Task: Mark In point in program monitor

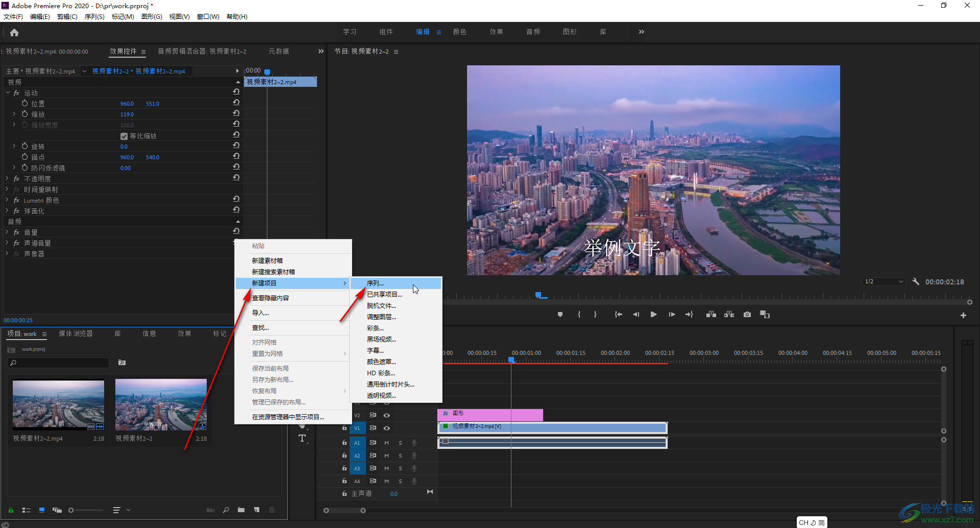Action: (579, 315)
